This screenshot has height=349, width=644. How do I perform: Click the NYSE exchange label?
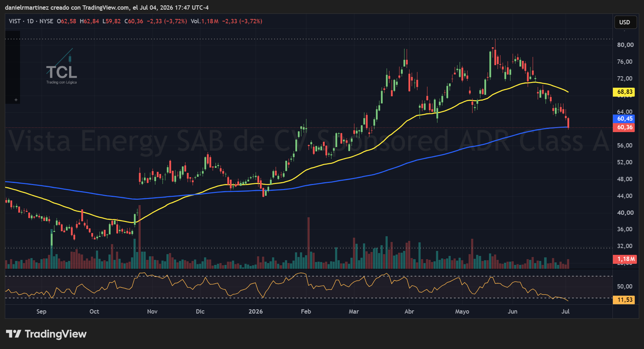pos(46,21)
